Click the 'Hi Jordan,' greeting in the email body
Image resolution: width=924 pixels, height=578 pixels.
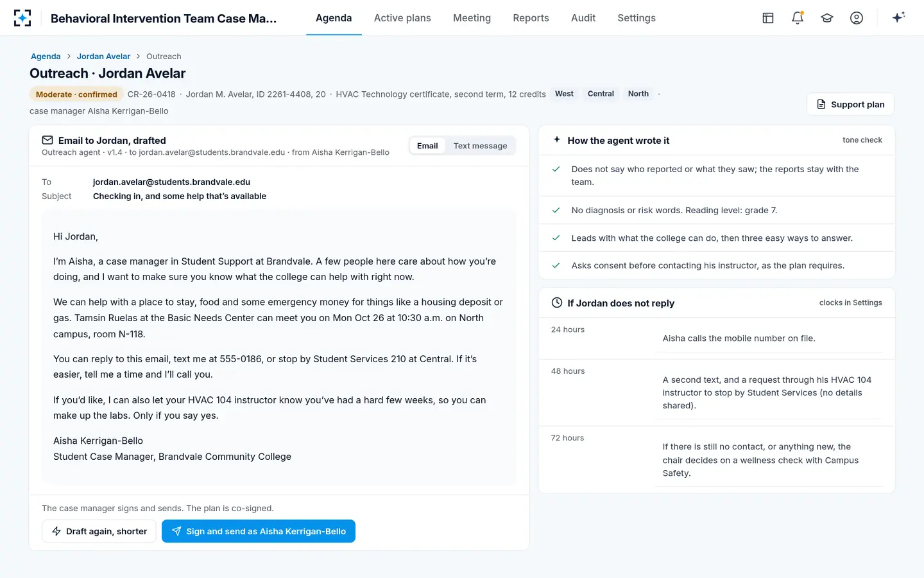pos(76,237)
